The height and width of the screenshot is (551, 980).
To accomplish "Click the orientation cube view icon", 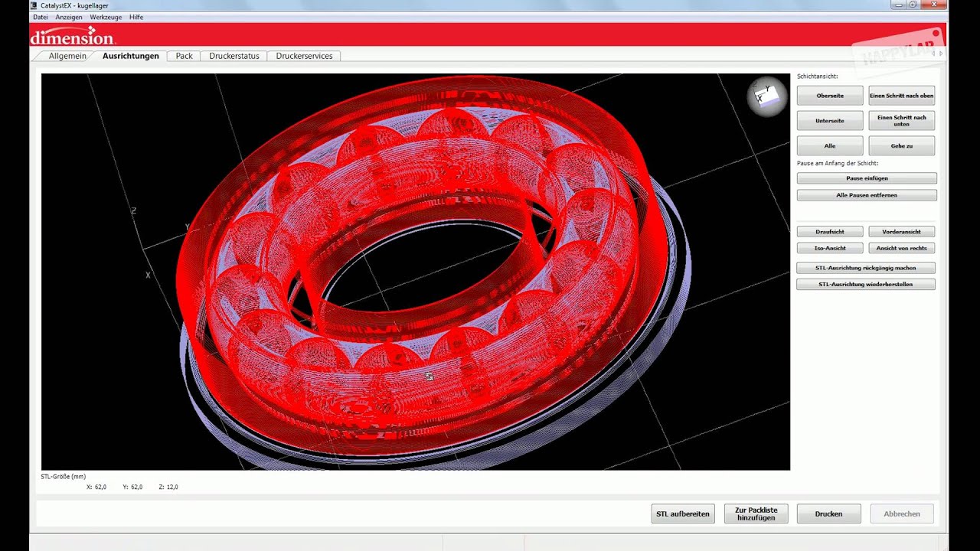I will (x=766, y=97).
